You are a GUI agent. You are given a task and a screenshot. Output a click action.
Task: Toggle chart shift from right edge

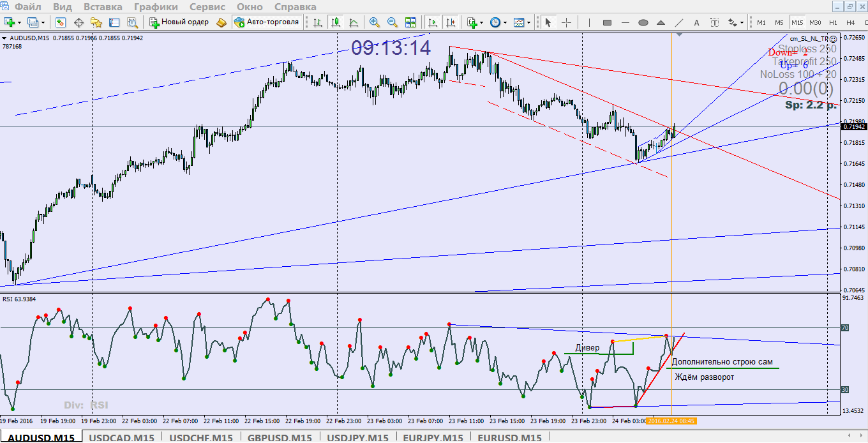(451, 22)
